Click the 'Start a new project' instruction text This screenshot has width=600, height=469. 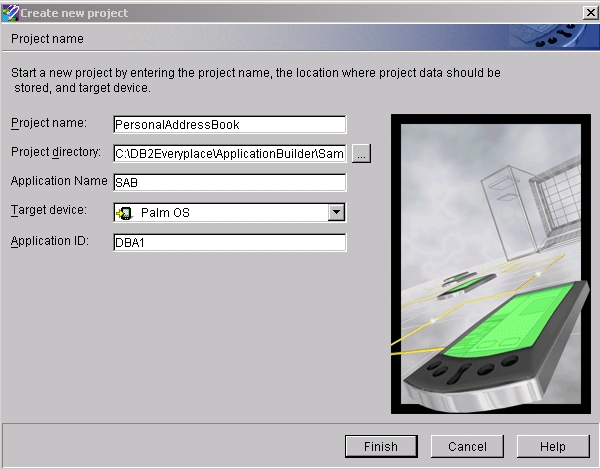256,80
